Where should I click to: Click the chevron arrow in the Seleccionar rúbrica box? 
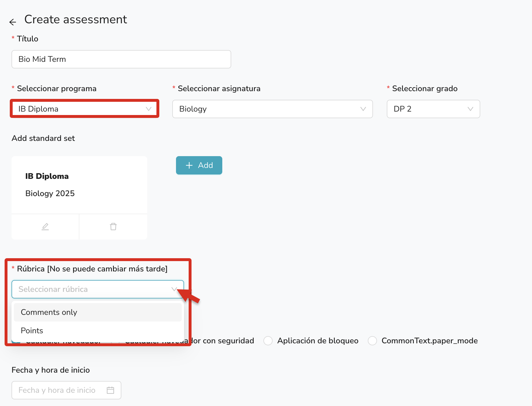click(174, 289)
